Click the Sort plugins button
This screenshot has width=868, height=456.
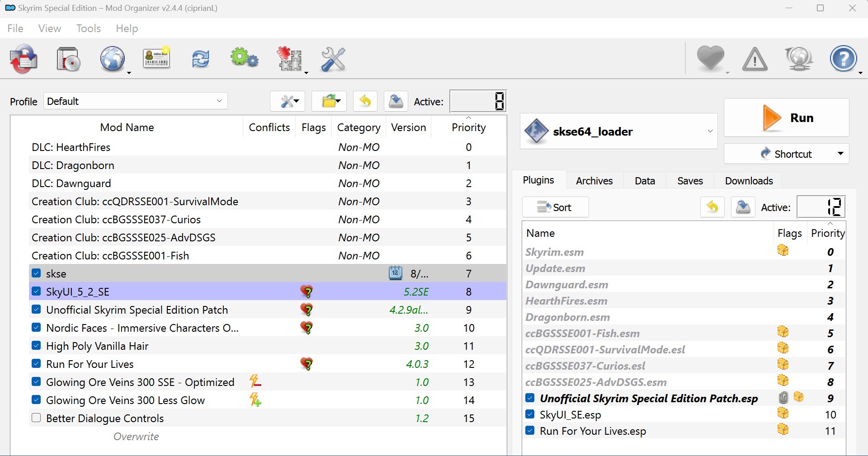[555, 207]
